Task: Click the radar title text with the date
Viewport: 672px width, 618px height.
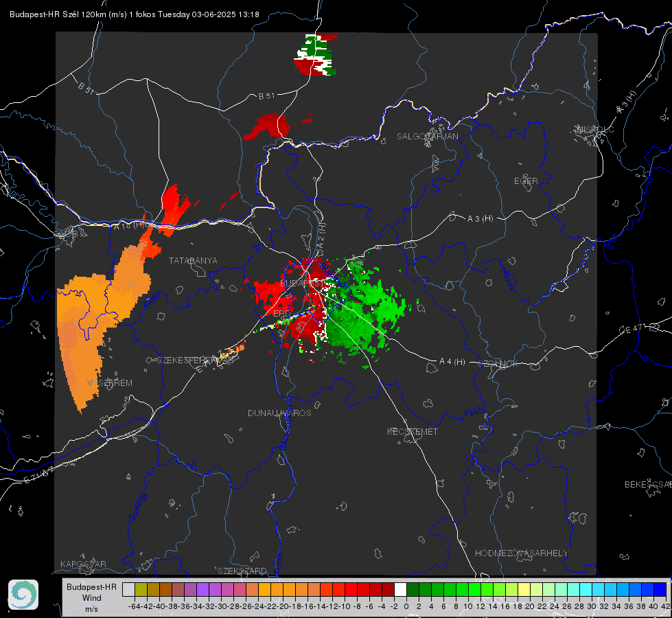Action: (134, 14)
